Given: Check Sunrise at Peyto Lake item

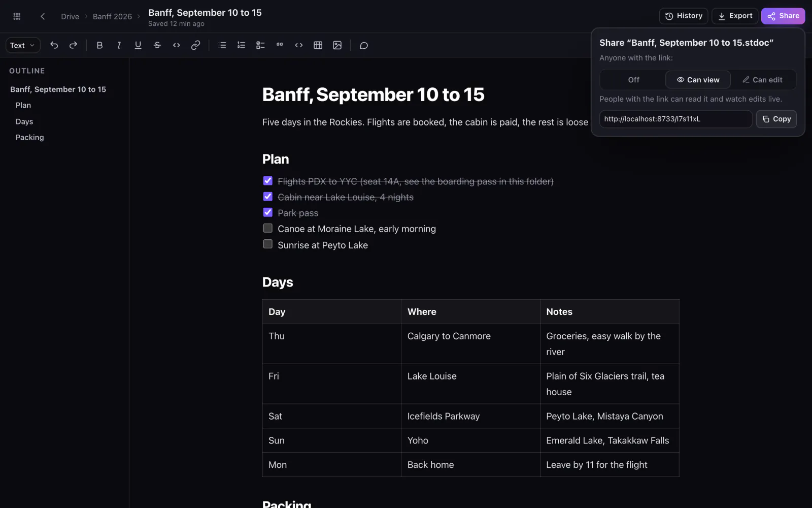Looking at the screenshot, I should click(x=268, y=244).
